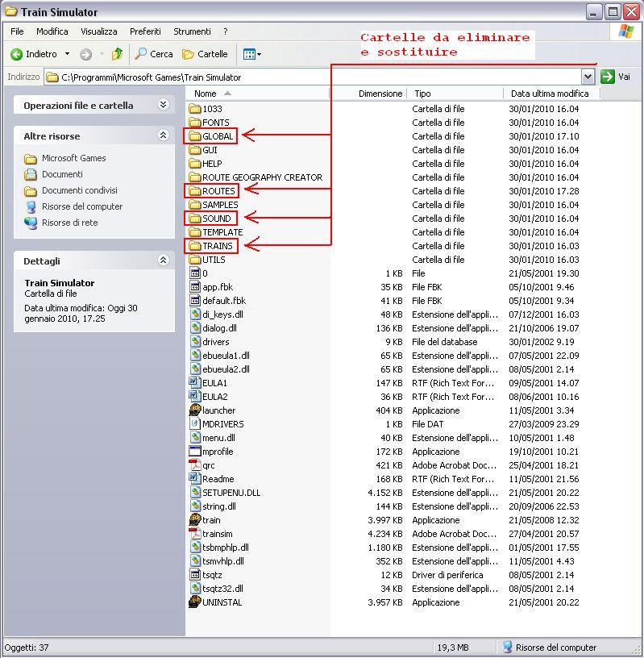Screen dimensions: 644x658
Task: Open the ? help menu
Action: (226, 31)
